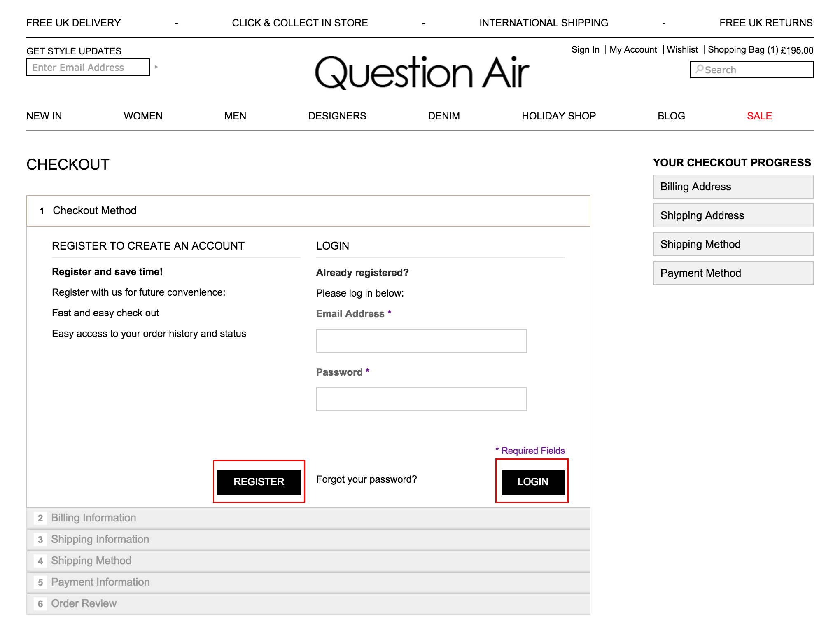This screenshot has width=840, height=631.
Task: Click the FREE UK DELIVERY banner text
Action: point(74,23)
